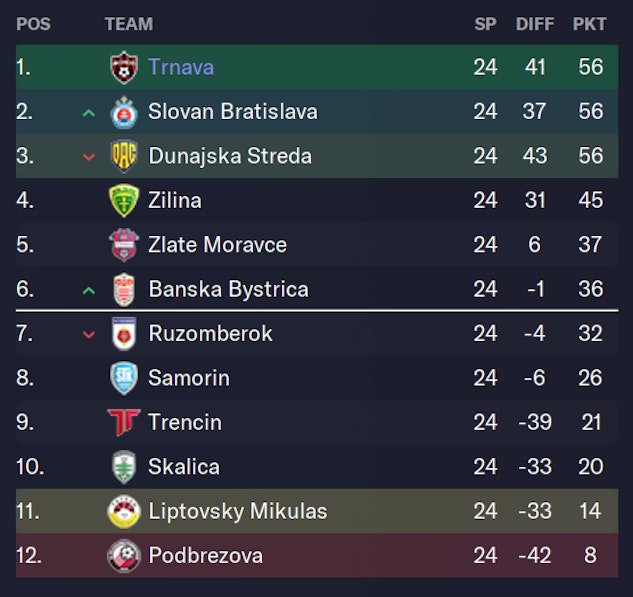Click the POS column header

[33, 24]
